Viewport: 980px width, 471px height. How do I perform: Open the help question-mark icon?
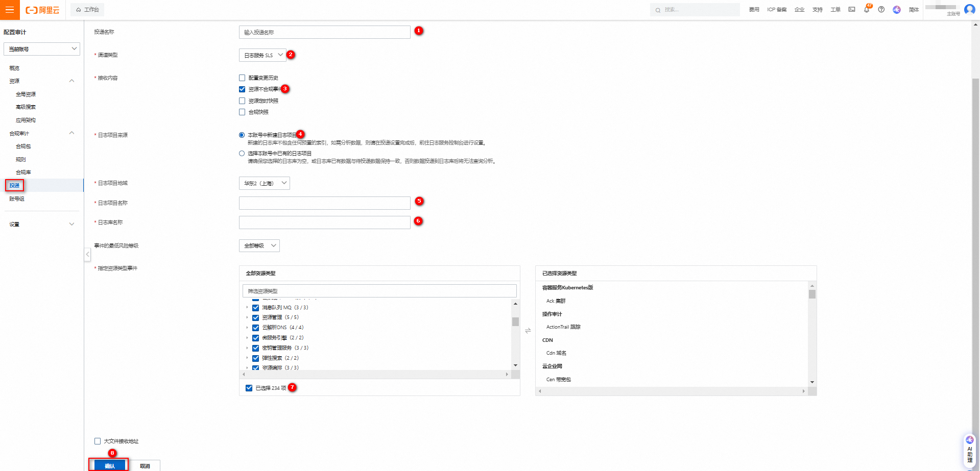click(881, 10)
